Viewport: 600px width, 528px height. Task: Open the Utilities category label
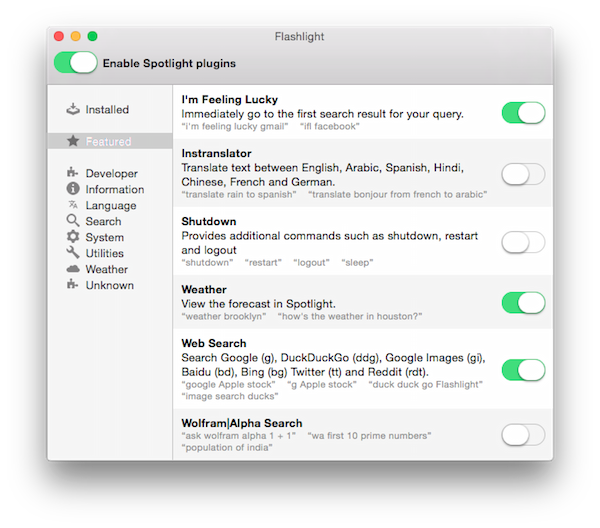click(x=104, y=253)
